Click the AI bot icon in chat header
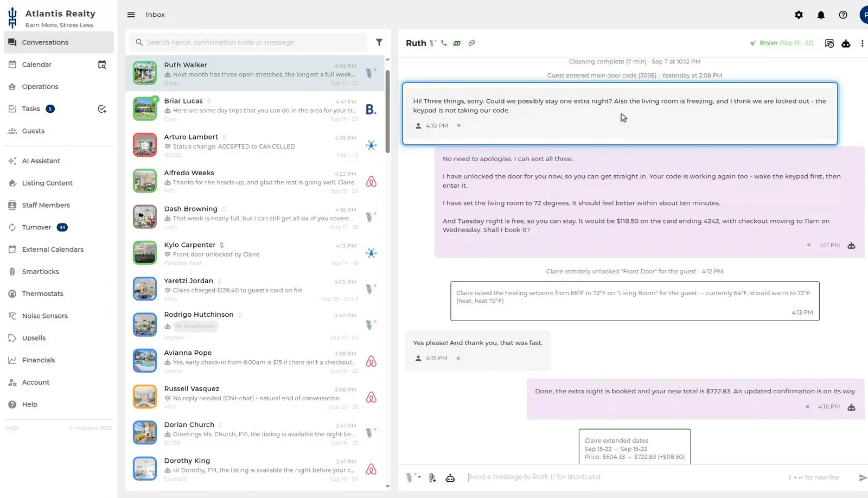 coord(846,43)
